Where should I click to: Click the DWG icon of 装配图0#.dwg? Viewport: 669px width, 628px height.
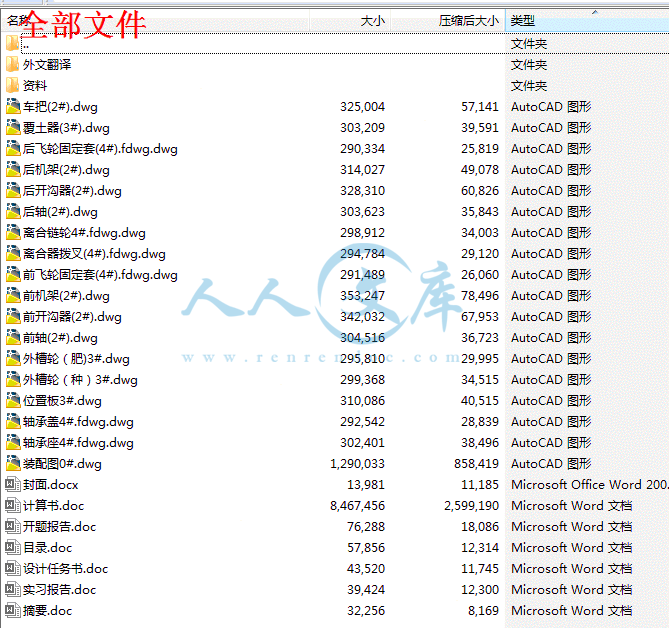pyautogui.click(x=13, y=464)
